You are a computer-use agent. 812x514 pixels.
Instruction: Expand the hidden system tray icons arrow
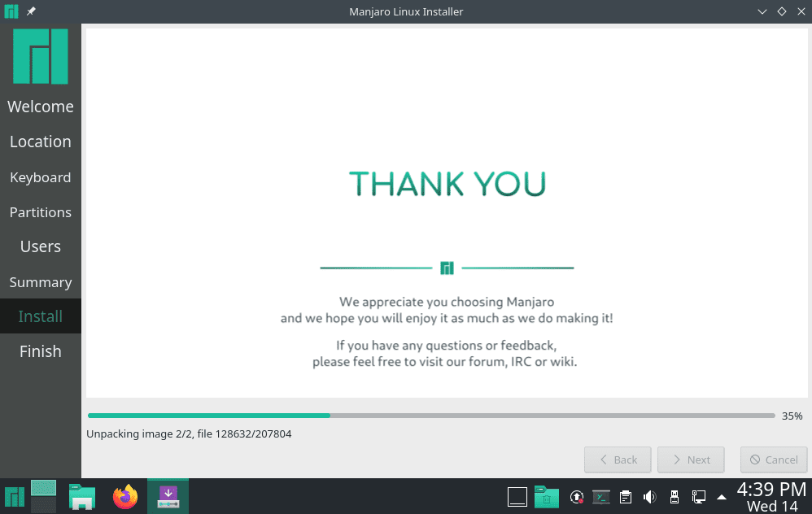[722, 497]
